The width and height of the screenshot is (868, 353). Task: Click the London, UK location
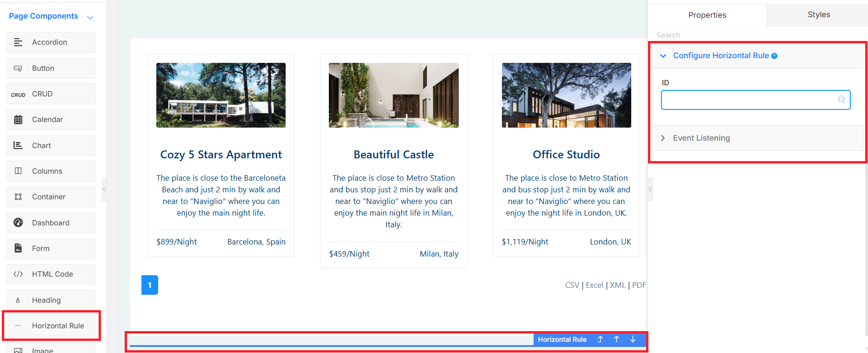coord(610,242)
